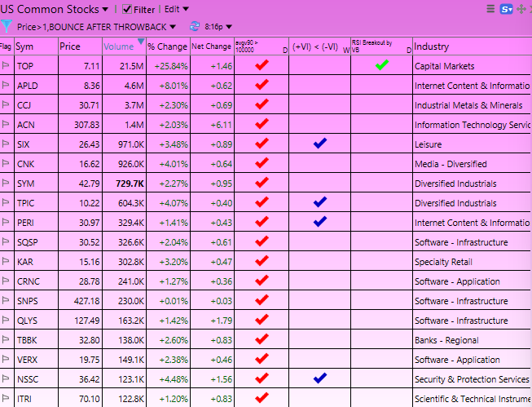Click the refresh icon beside 8:16p
This screenshot has height=407, width=532.
pyautogui.click(x=195, y=26)
